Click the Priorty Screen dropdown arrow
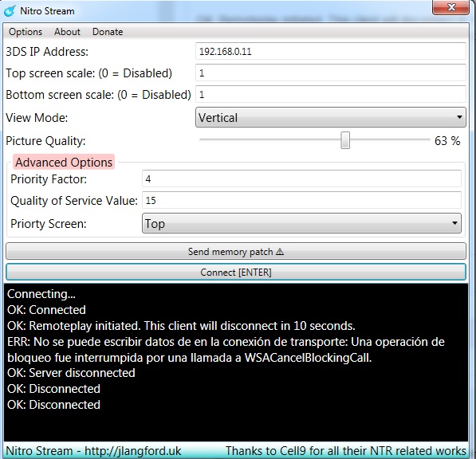Viewport: 476px width, 459px height. click(x=454, y=223)
